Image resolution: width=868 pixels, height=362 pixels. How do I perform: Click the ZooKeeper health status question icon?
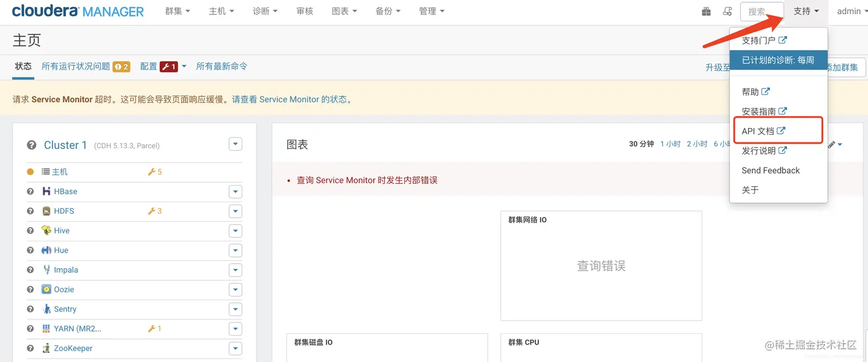[30, 348]
